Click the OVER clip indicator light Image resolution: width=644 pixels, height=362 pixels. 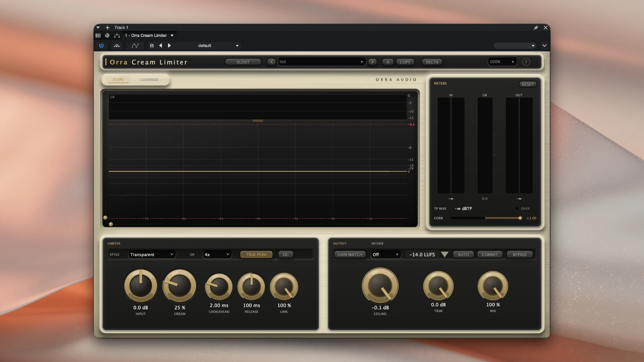coord(517,208)
